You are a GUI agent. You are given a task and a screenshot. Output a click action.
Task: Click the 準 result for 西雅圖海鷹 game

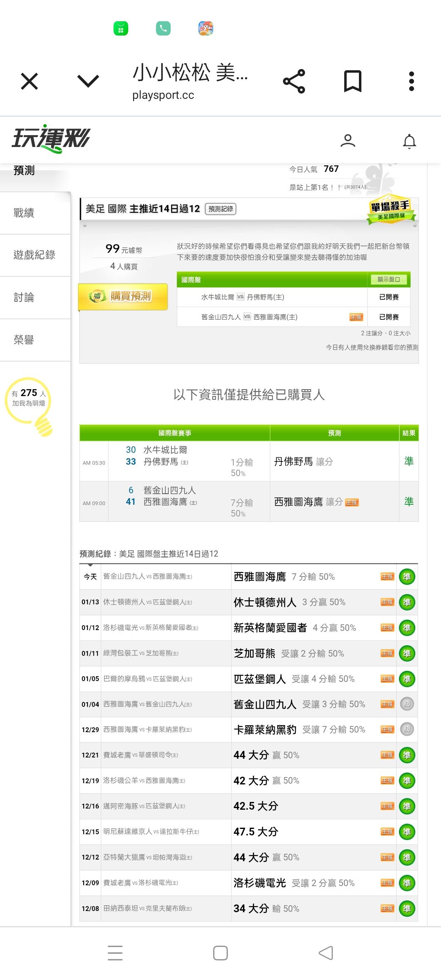(x=409, y=502)
